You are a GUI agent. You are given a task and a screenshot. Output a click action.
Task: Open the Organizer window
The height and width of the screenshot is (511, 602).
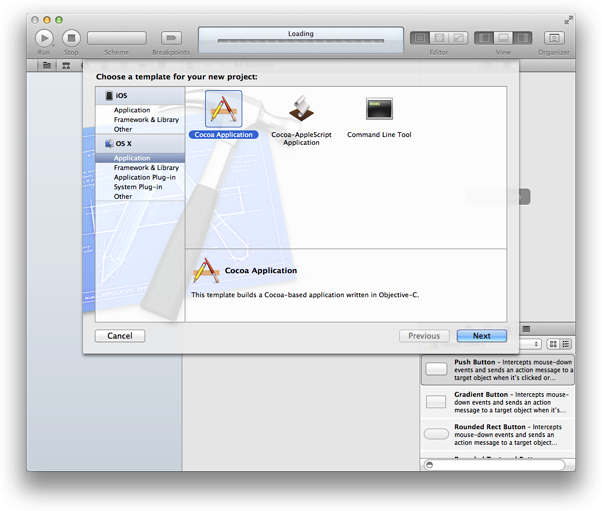[554, 38]
